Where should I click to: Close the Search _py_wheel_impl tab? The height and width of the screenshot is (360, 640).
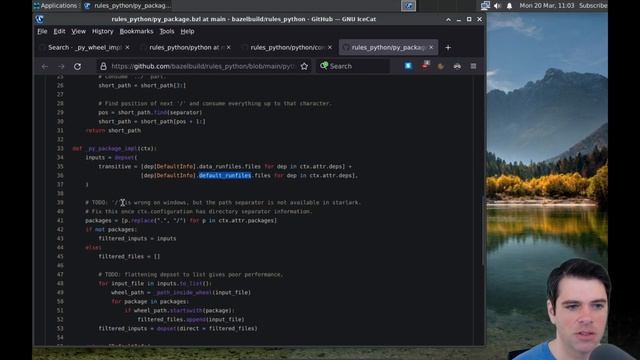tap(127, 48)
